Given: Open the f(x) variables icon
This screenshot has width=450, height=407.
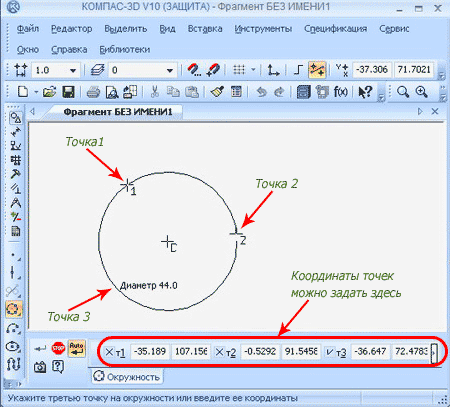Looking at the screenshot, I should (341, 92).
